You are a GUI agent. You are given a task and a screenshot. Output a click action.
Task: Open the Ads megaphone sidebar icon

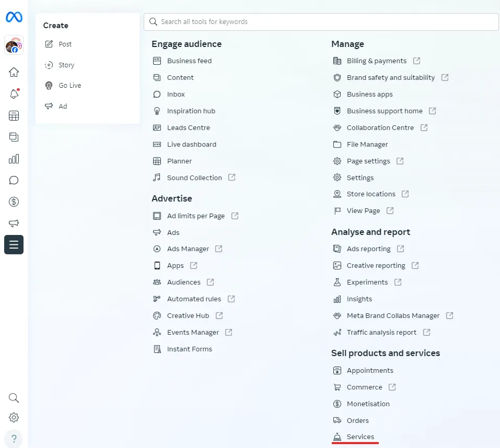[x=14, y=223]
